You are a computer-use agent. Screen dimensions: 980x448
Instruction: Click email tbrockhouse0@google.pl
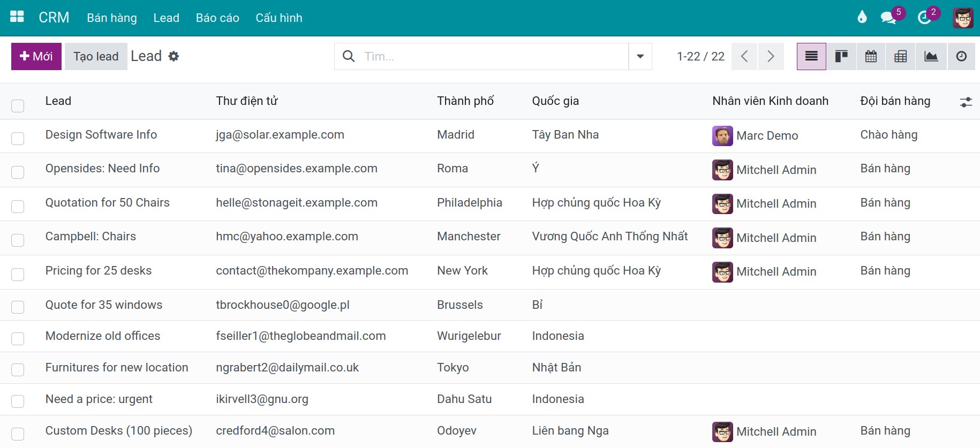283,305
